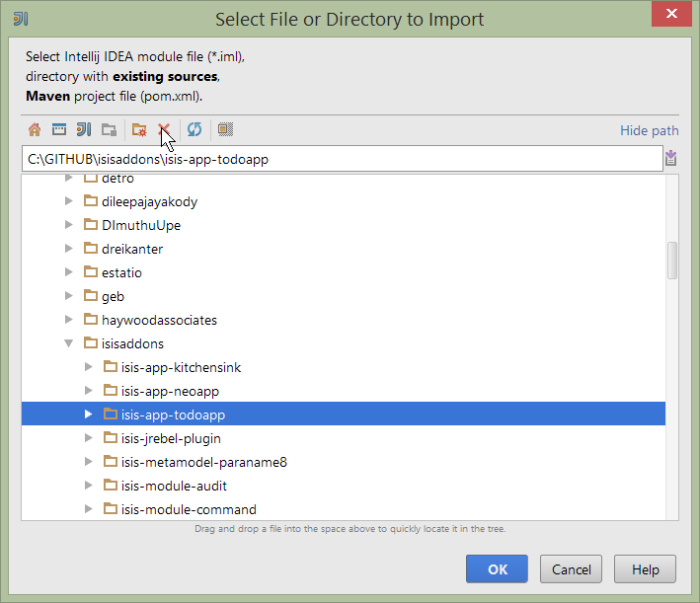Open the recent paths history icon
Screen dimensions: 700x603
[x=671, y=158]
